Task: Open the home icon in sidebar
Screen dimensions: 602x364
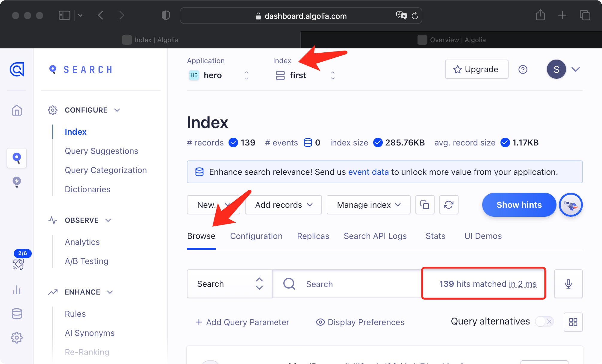Action: 17,110
